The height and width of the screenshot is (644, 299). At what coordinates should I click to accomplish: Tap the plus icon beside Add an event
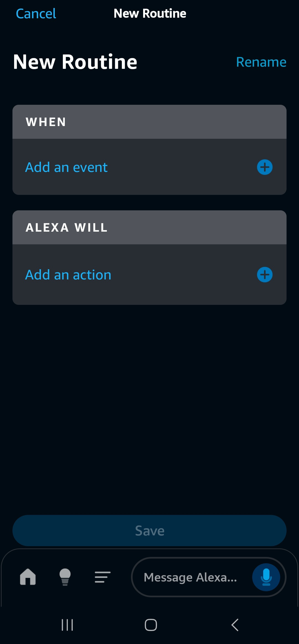click(x=265, y=167)
